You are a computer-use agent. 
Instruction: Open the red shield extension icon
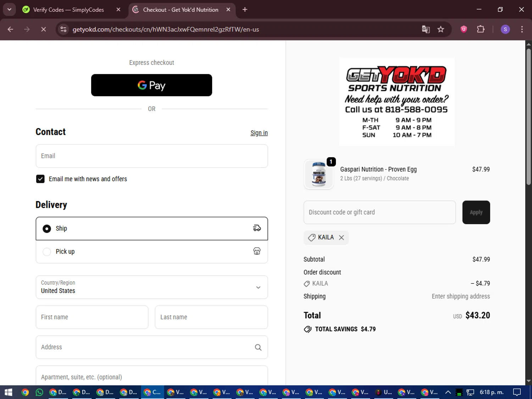pos(464,29)
